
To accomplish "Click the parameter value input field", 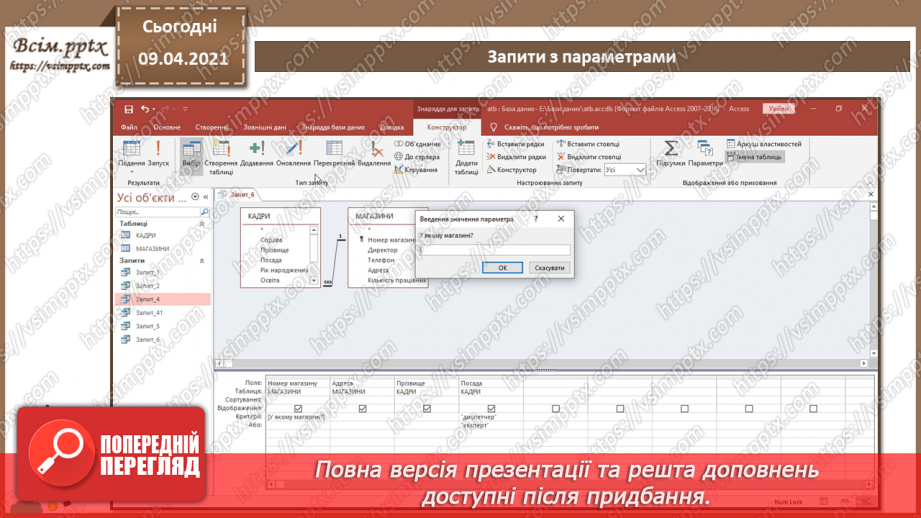I will pos(494,250).
